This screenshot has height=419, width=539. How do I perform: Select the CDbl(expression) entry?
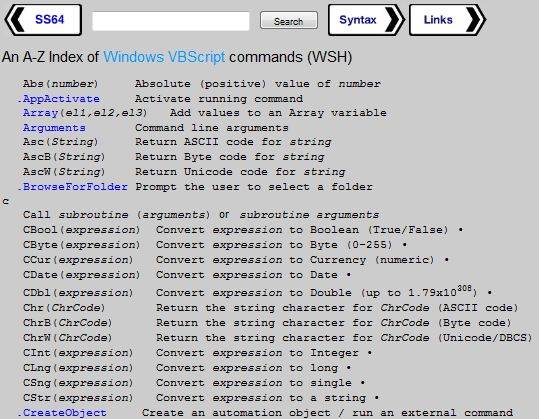(78, 293)
